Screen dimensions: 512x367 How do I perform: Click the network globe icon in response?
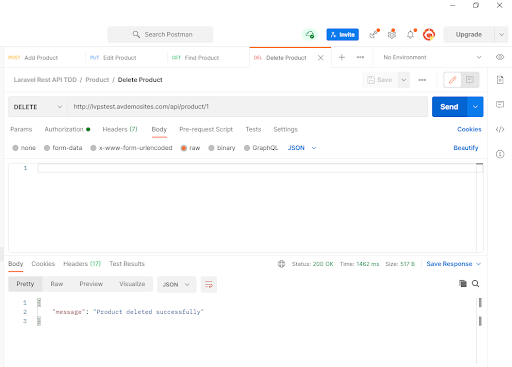pyautogui.click(x=281, y=264)
